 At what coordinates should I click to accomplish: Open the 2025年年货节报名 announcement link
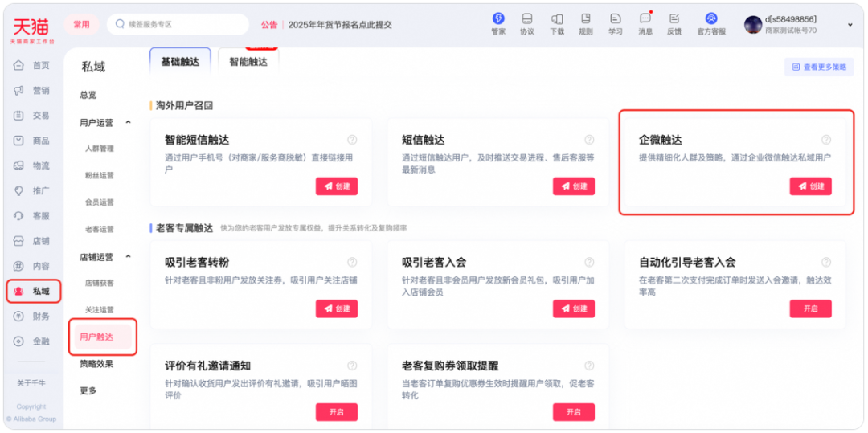[340, 25]
